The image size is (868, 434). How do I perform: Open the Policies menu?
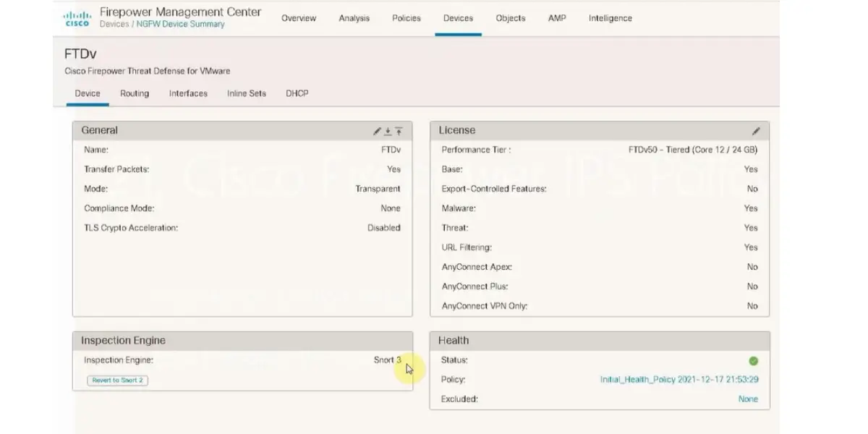[407, 18]
